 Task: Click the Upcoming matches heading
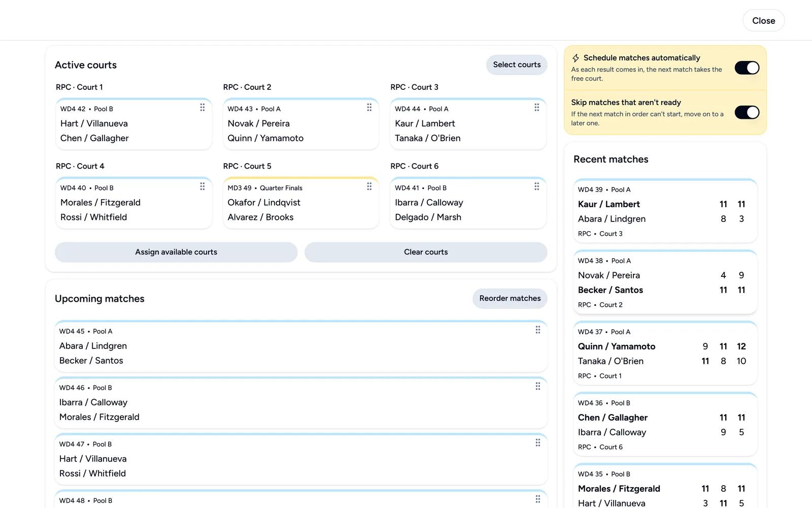[x=99, y=299]
